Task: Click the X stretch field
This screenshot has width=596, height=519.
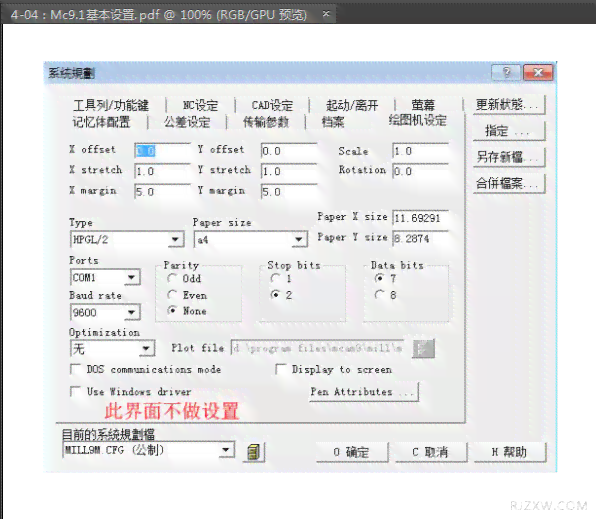Action: (x=163, y=171)
